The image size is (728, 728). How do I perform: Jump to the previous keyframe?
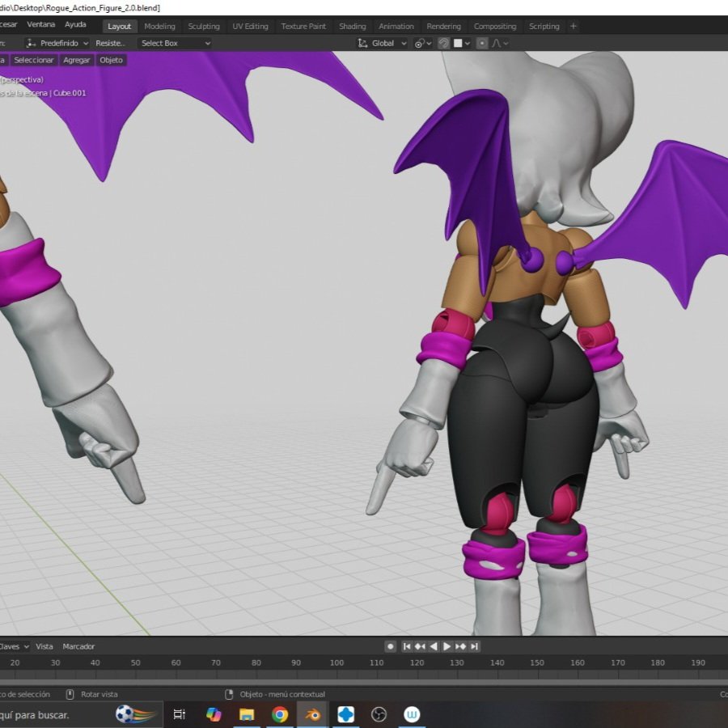click(420, 646)
